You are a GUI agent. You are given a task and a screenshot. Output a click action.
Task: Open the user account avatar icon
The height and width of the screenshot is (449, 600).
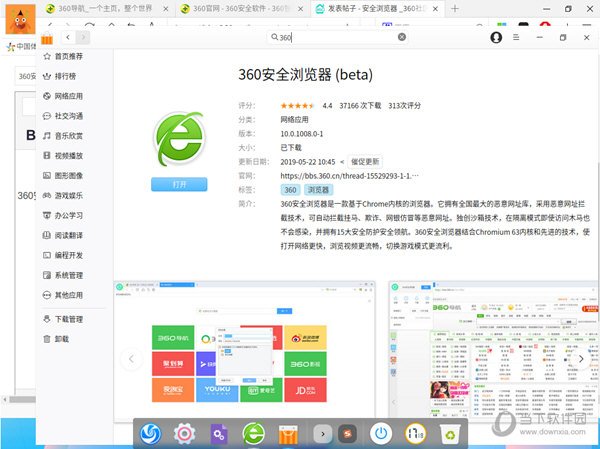[x=497, y=37]
